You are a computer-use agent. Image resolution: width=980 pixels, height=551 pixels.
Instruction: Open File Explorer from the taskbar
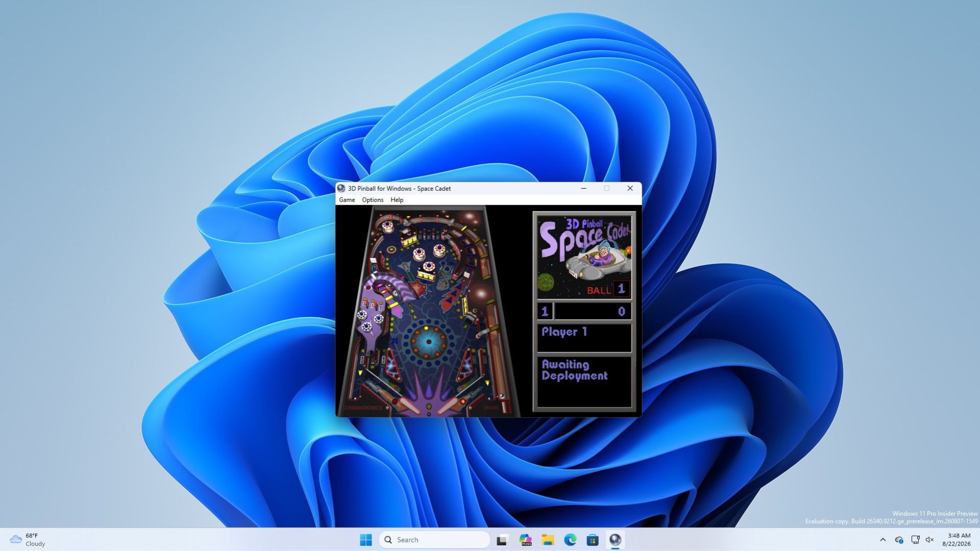tap(548, 540)
